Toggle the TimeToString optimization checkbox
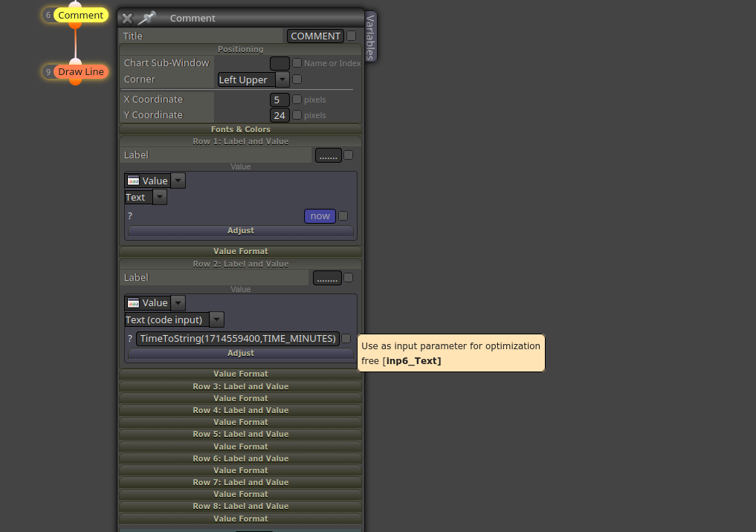The height and width of the screenshot is (532, 756). click(346, 339)
